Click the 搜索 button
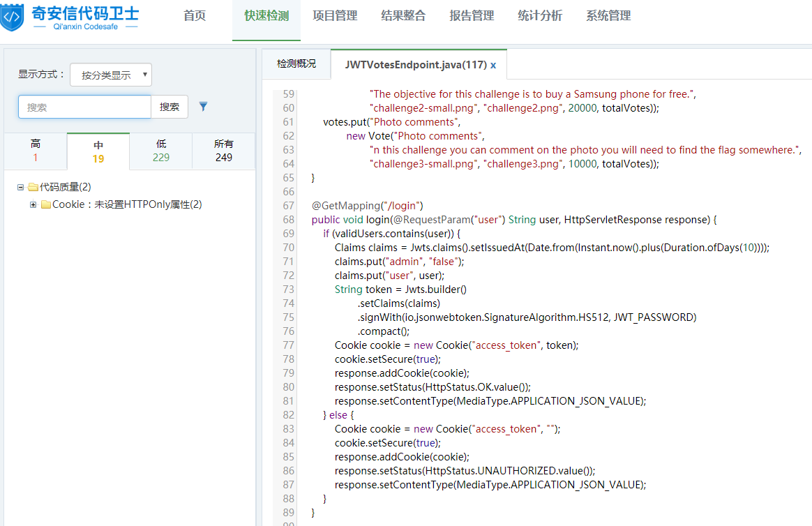This screenshot has height=526, width=812. 170,107
